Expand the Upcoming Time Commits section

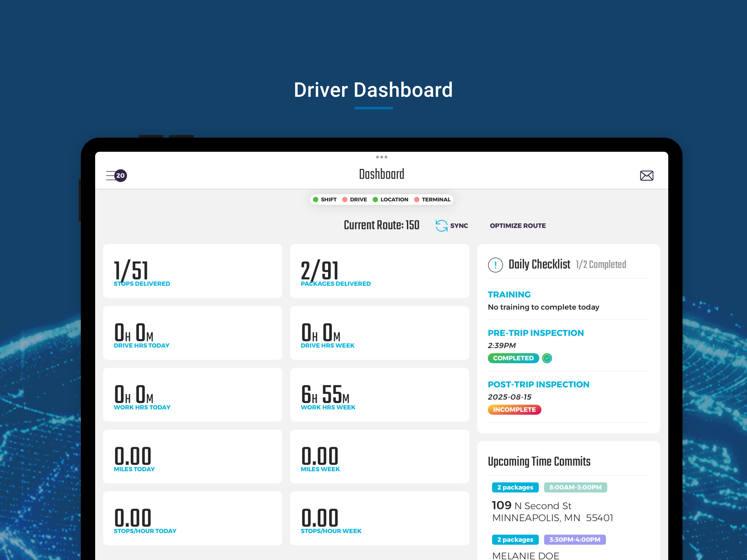(539, 461)
